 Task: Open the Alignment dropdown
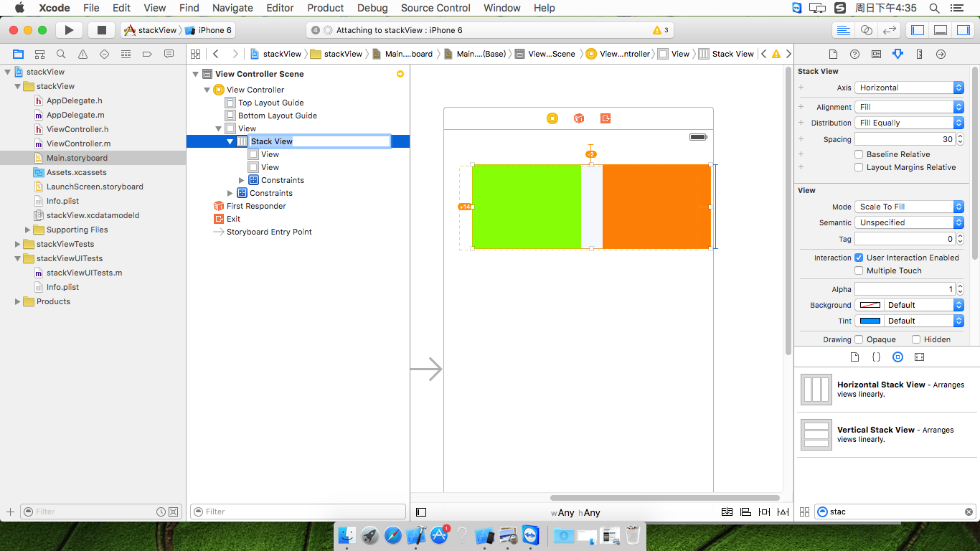click(909, 107)
